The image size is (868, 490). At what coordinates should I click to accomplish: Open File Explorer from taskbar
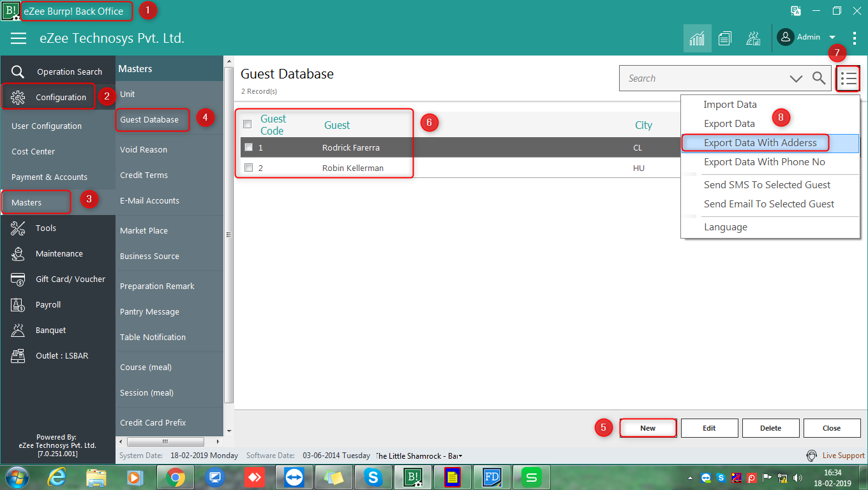(x=96, y=477)
